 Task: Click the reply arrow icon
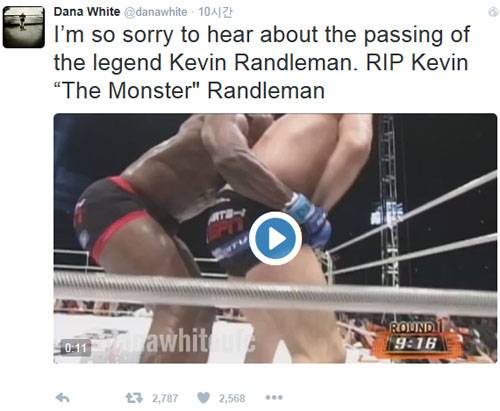coord(62,398)
